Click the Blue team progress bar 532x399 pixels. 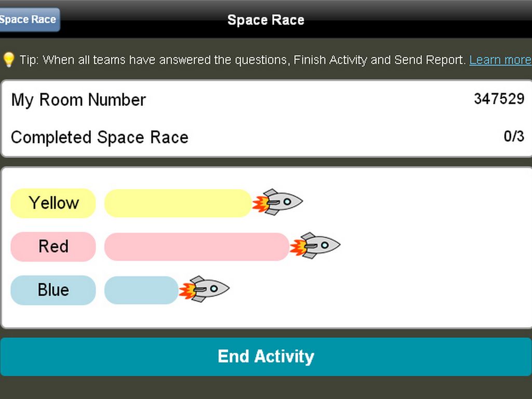click(x=141, y=289)
